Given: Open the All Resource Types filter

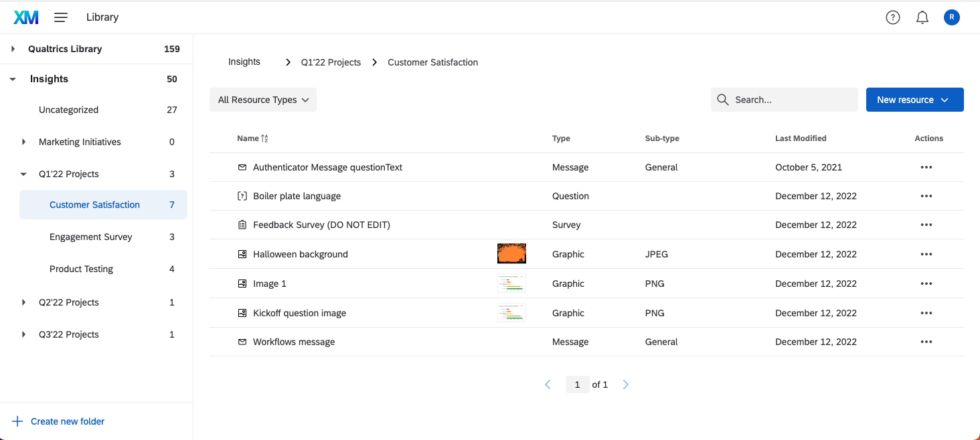Looking at the screenshot, I should [x=262, y=99].
